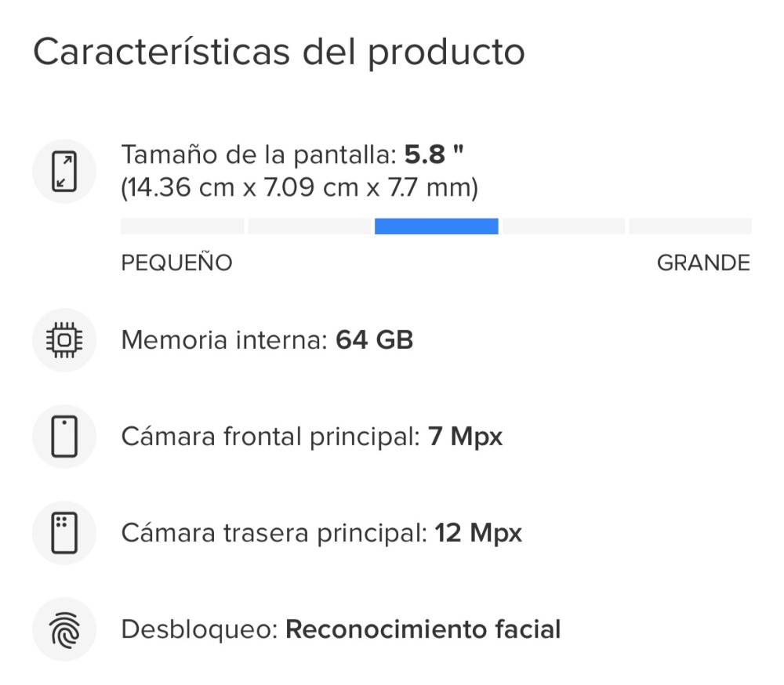The image size is (784, 685).
Task: Click the 14.36 cm dimensions text
Action: 299,188
